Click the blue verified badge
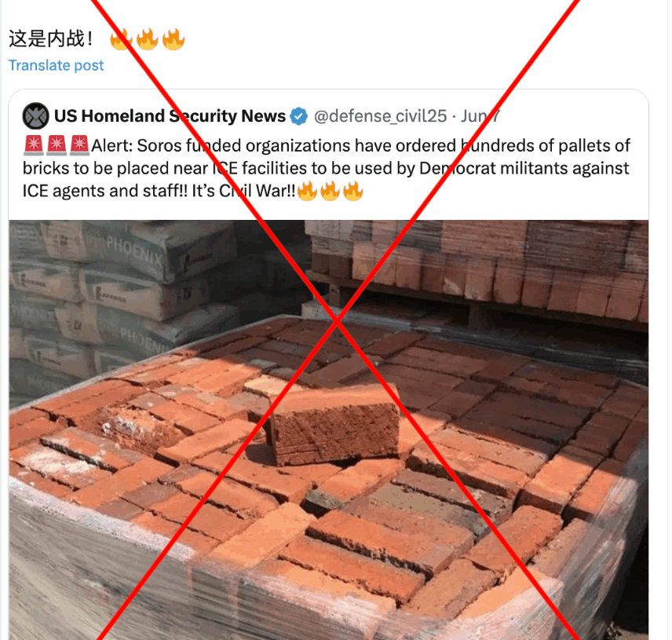 pos(299,116)
